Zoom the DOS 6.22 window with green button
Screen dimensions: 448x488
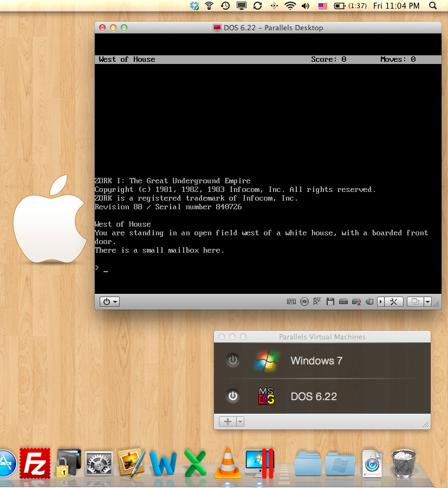pos(124,28)
